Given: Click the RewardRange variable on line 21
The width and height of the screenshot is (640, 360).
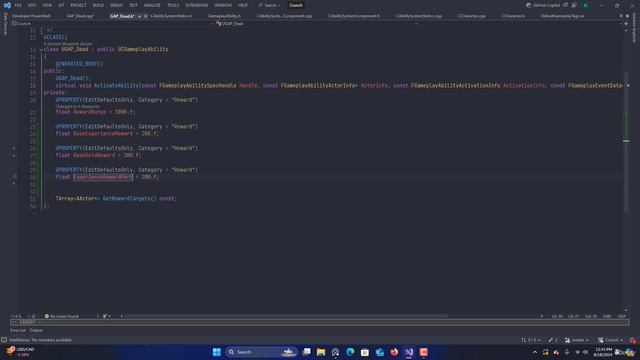Looking at the screenshot, I should pos(90,112).
